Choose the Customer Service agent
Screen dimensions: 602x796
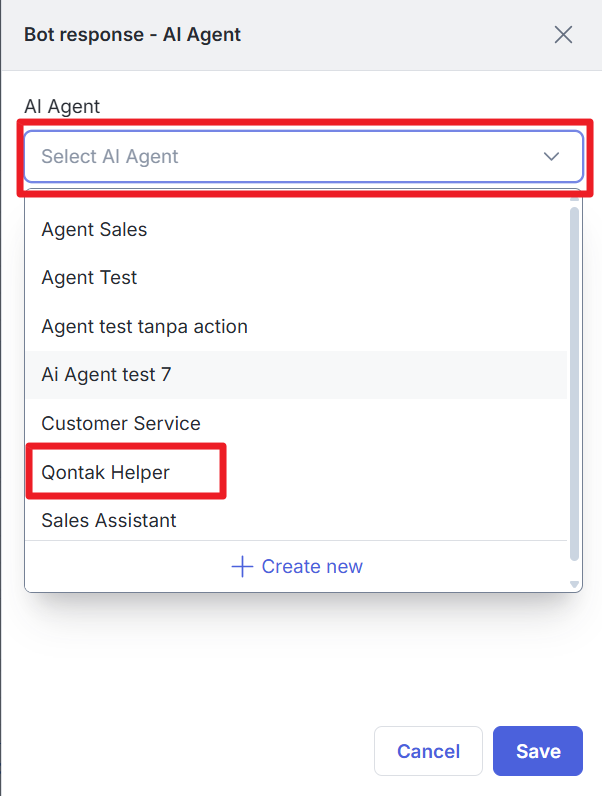(121, 424)
